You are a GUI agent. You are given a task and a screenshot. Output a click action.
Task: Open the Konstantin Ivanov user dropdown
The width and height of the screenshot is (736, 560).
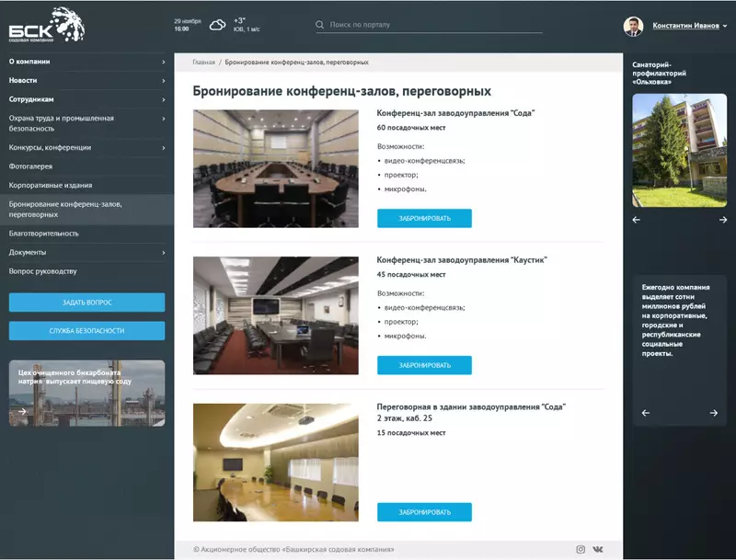pos(689,26)
